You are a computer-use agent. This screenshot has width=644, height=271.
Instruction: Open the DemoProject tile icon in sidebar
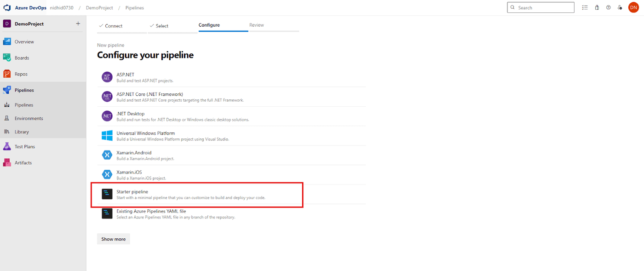click(7, 24)
